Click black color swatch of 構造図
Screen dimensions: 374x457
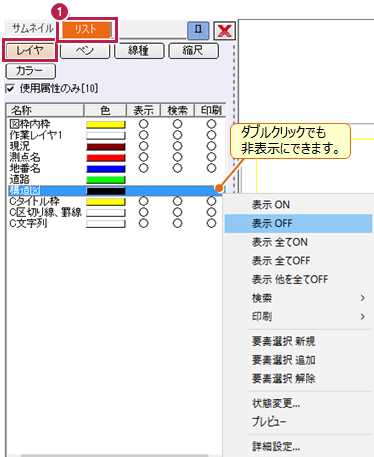pyautogui.click(x=106, y=191)
